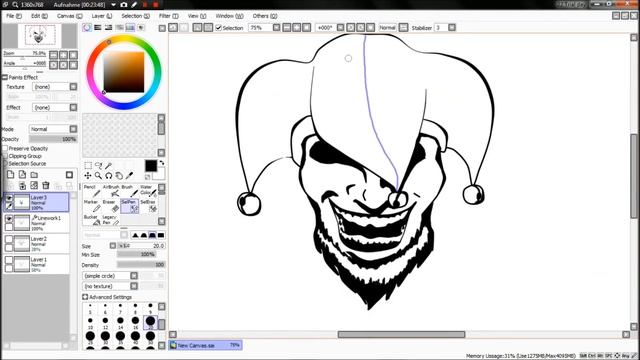
Task: Open the Layer menu
Action: click(102, 16)
